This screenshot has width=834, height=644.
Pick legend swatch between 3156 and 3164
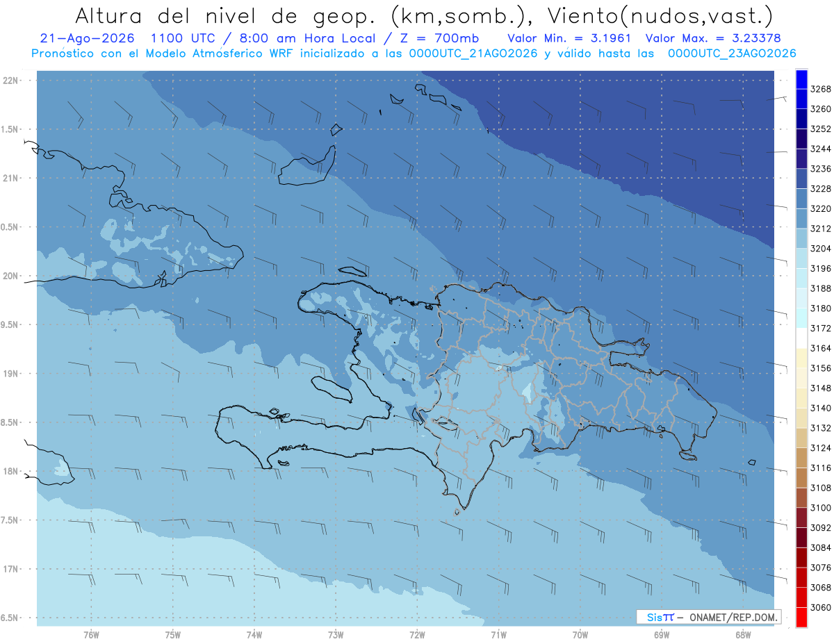801,358
